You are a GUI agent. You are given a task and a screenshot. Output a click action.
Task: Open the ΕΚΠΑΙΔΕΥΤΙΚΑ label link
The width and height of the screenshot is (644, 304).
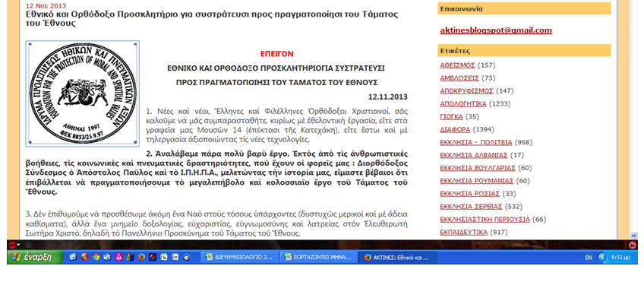(463, 232)
